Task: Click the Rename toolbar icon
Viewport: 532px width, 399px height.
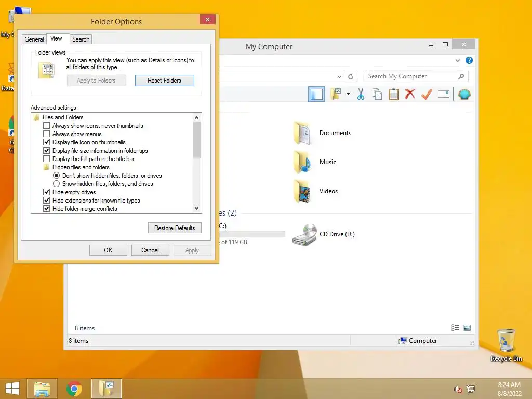Action: point(444,94)
